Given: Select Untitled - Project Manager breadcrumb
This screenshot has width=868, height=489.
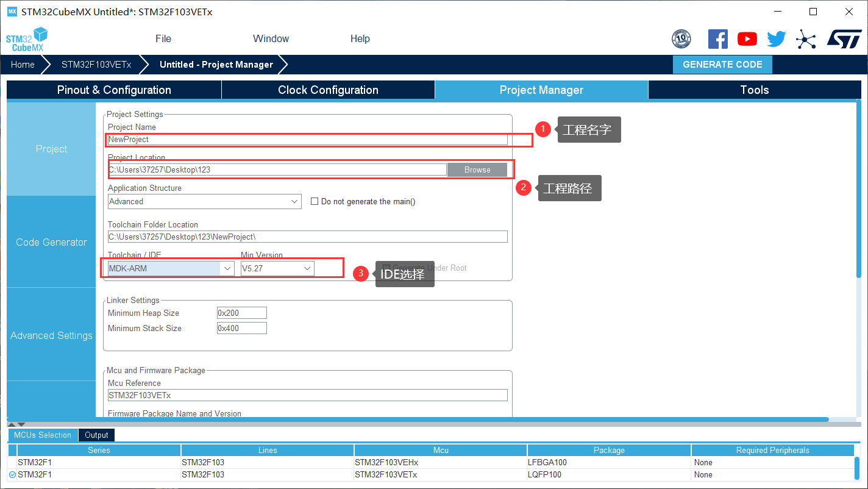Looking at the screenshot, I should pyautogui.click(x=216, y=64).
